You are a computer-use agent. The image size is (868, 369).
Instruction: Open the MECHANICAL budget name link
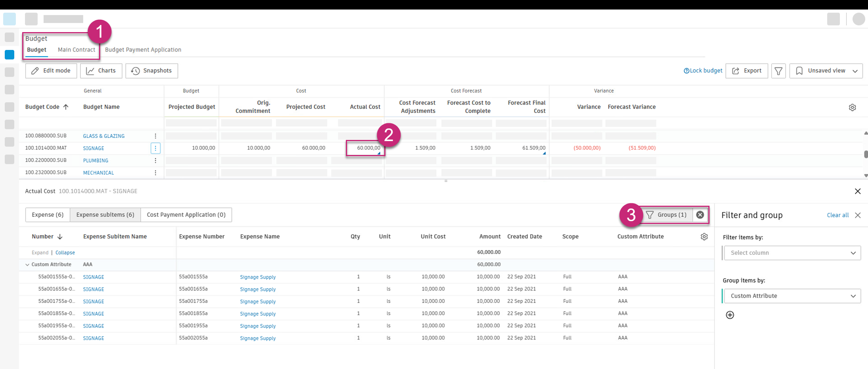[98, 173]
